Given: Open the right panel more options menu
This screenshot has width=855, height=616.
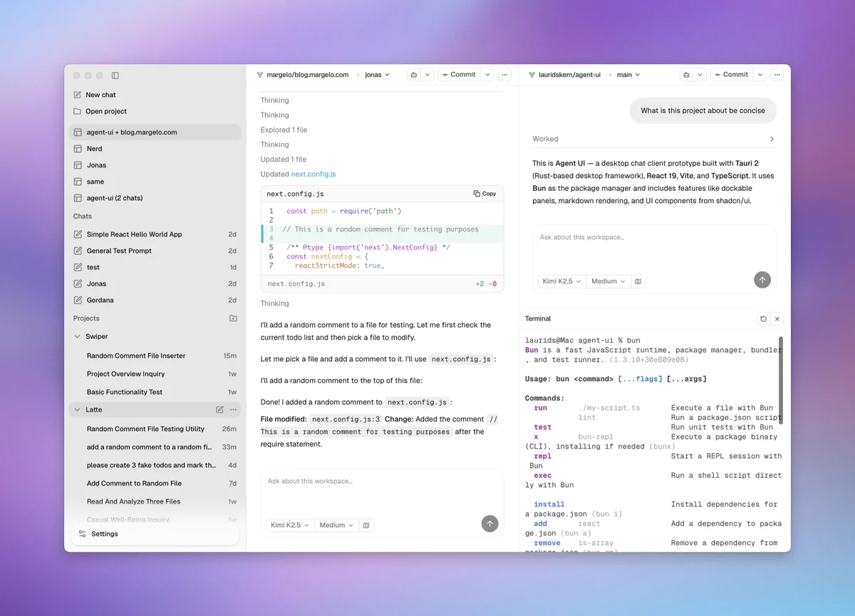Looking at the screenshot, I should point(777,75).
